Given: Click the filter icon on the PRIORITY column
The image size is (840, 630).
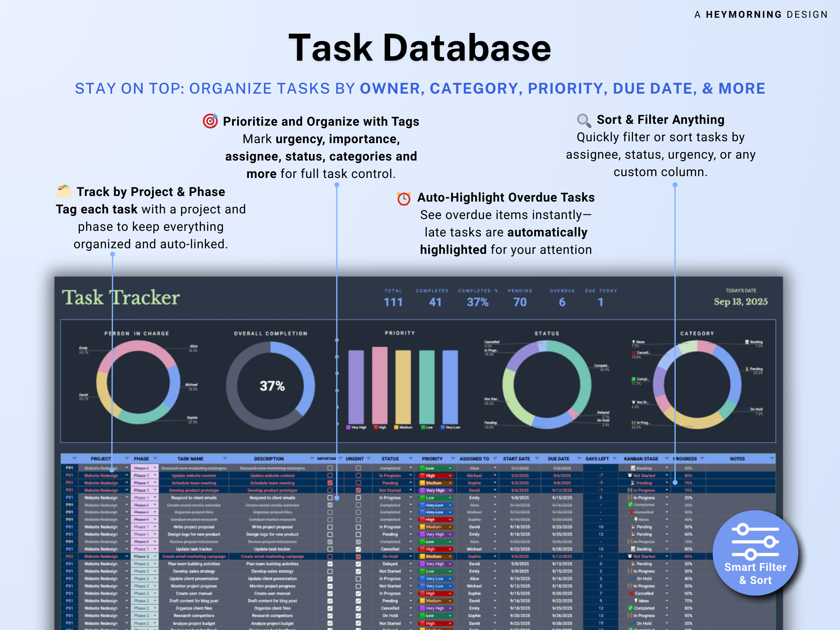Looking at the screenshot, I should tap(452, 459).
